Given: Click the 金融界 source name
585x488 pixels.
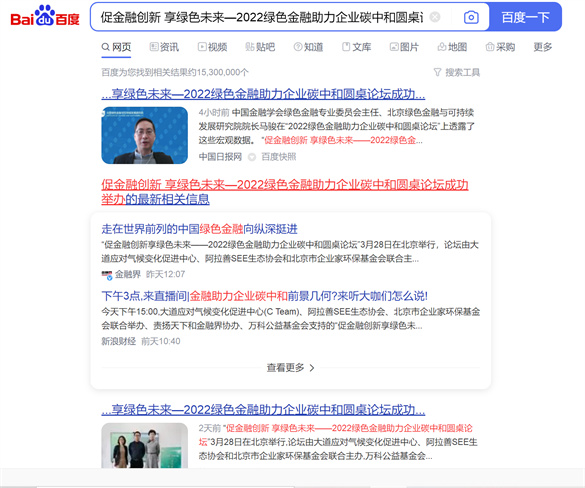Looking at the screenshot, I should 128,274.
